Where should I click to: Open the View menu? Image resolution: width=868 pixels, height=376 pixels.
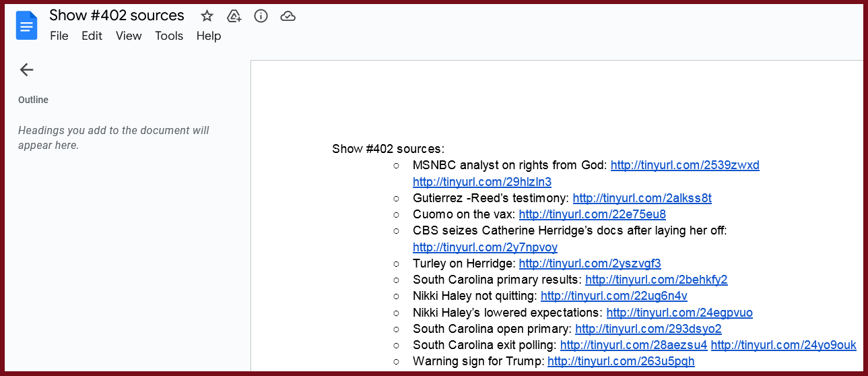129,36
